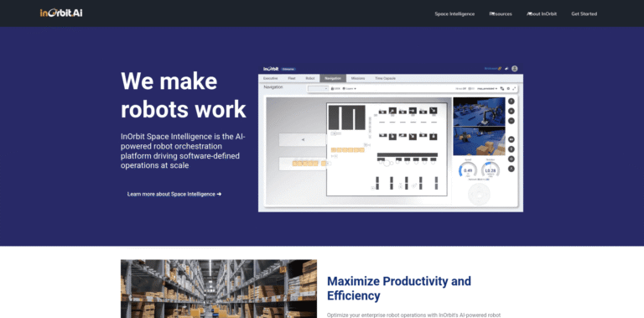Click the icon left of the settings gear
This screenshot has width=644, height=318.
[502, 88]
